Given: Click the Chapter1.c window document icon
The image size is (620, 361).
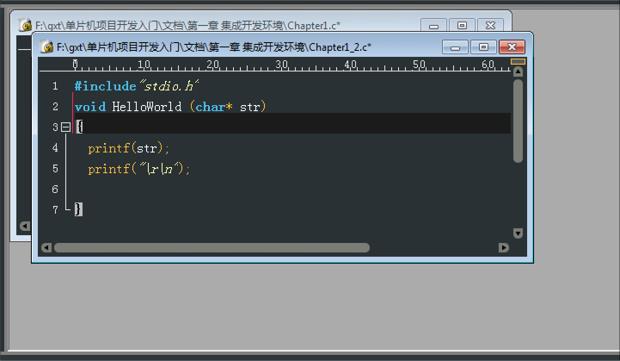Looking at the screenshot, I should point(25,25).
